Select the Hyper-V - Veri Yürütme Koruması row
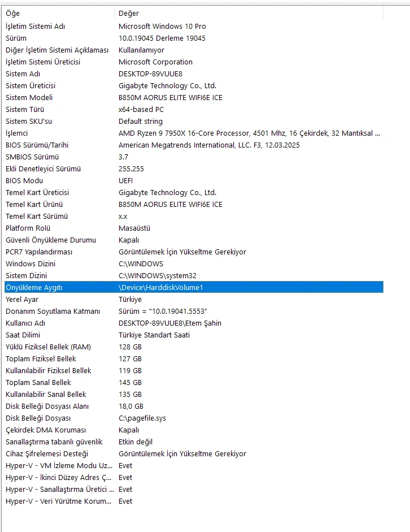This screenshot has height=532, width=410. coord(194,501)
